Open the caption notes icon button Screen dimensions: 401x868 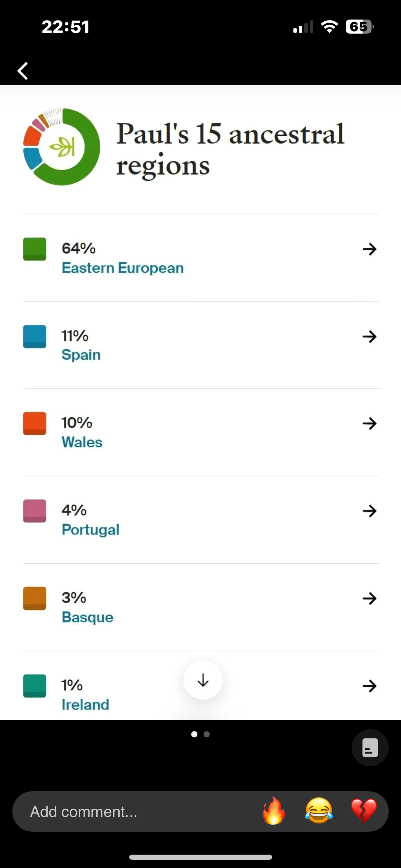pos(370,747)
